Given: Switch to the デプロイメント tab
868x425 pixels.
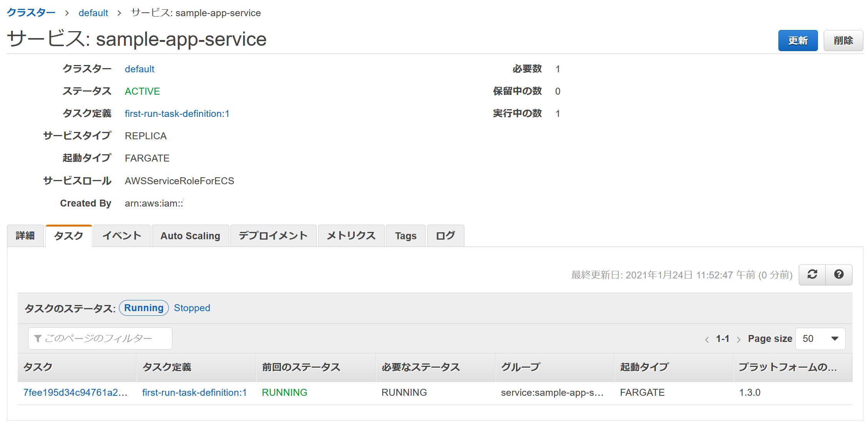Looking at the screenshot, I should coord(273,236).
